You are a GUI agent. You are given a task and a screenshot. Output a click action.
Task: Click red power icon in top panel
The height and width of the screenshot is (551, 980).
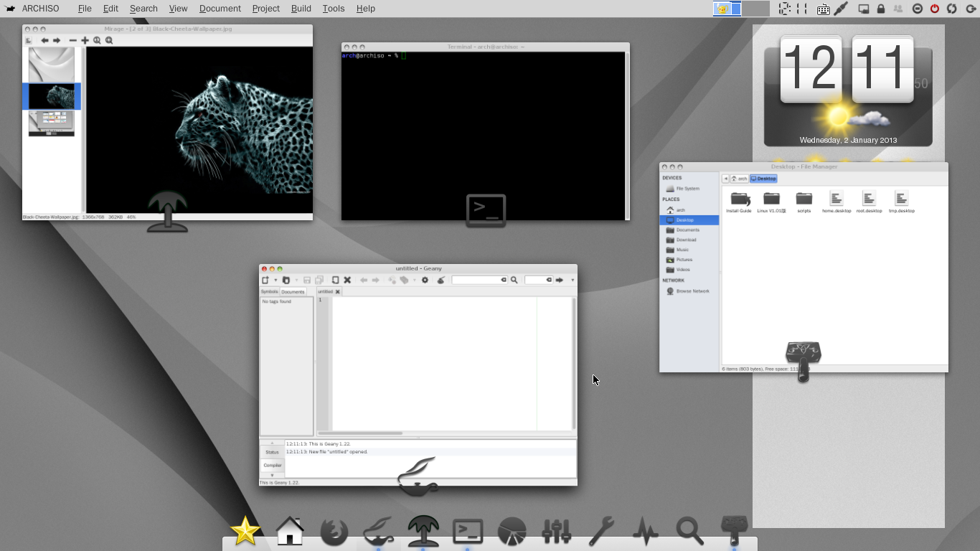point(935,9)
